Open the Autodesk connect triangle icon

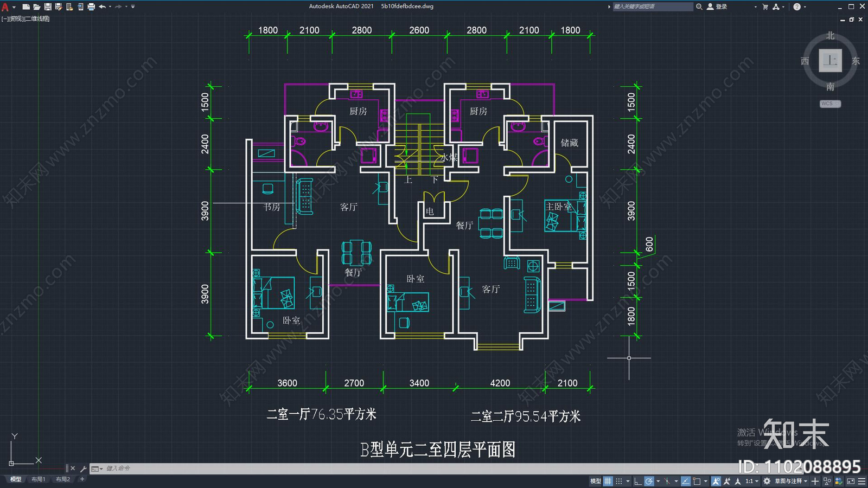(776, 7)
